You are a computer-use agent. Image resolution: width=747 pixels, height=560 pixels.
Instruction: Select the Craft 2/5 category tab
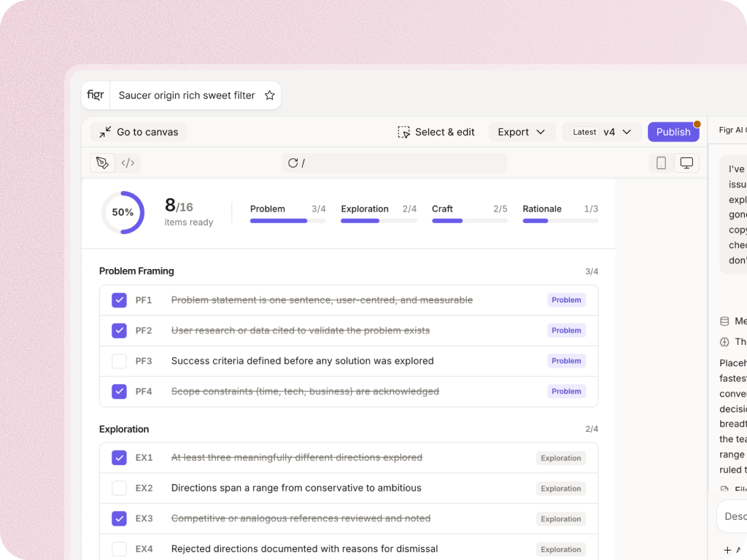(x=470, y=213)
